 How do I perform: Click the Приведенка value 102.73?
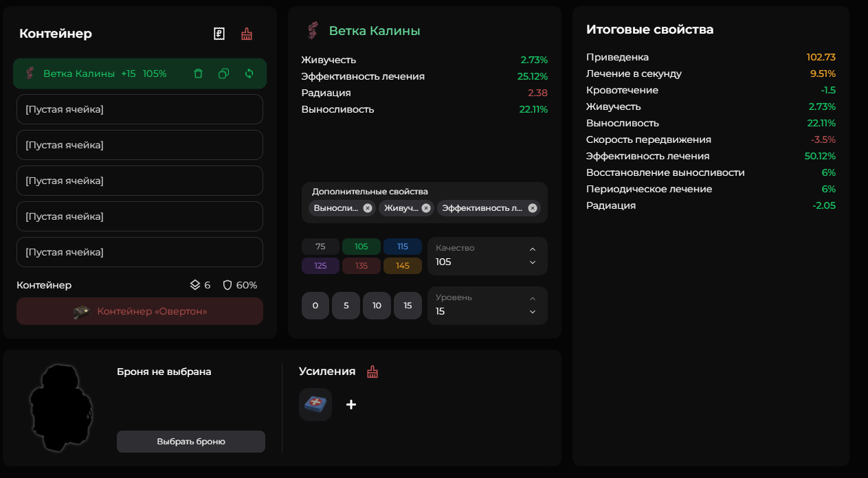click(821, 57)
